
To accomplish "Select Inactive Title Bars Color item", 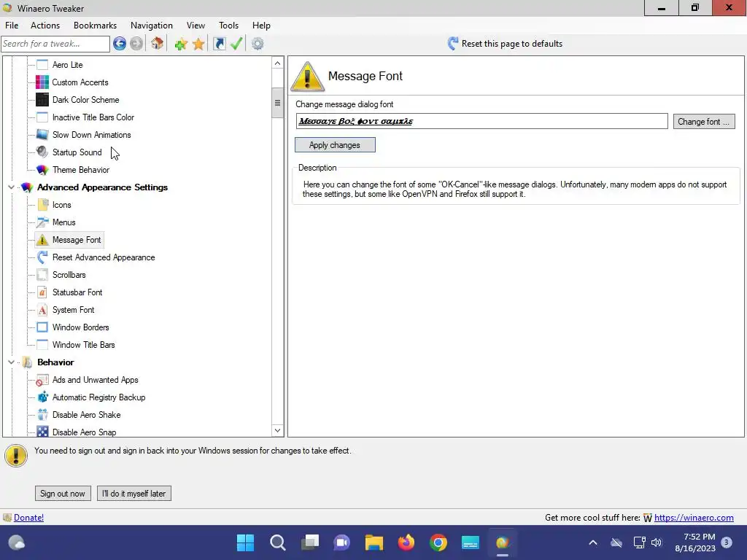I will point(93,117).
